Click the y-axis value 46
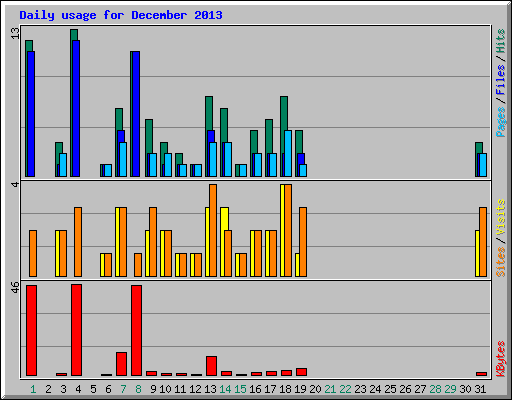The height and width of the screenshot is (400, 512). [15, 287]
